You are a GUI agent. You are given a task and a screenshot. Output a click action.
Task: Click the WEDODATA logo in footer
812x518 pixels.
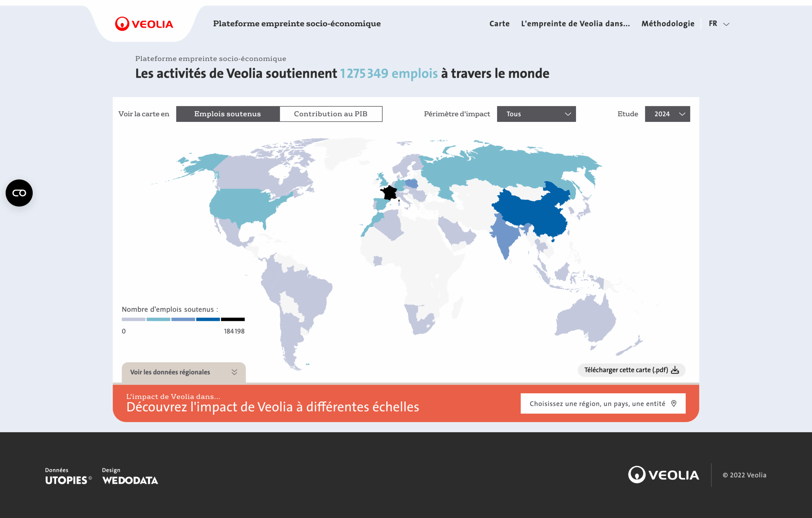[130, 480]
